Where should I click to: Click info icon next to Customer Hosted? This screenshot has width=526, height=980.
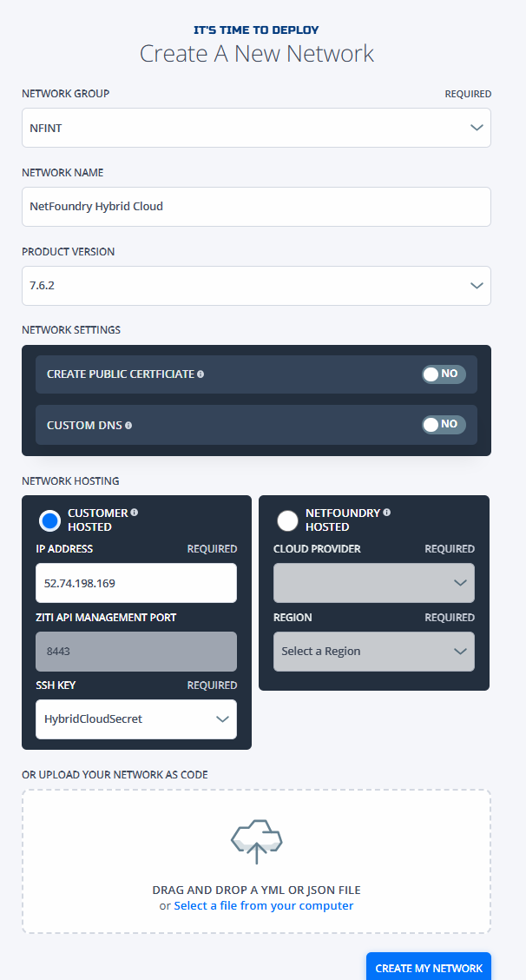[x=135, y=513]
